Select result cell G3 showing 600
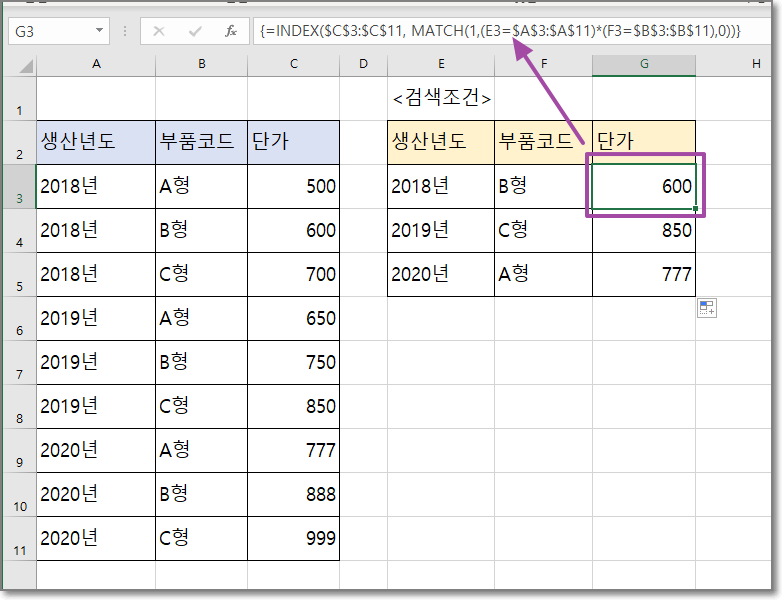 [644, 187]
